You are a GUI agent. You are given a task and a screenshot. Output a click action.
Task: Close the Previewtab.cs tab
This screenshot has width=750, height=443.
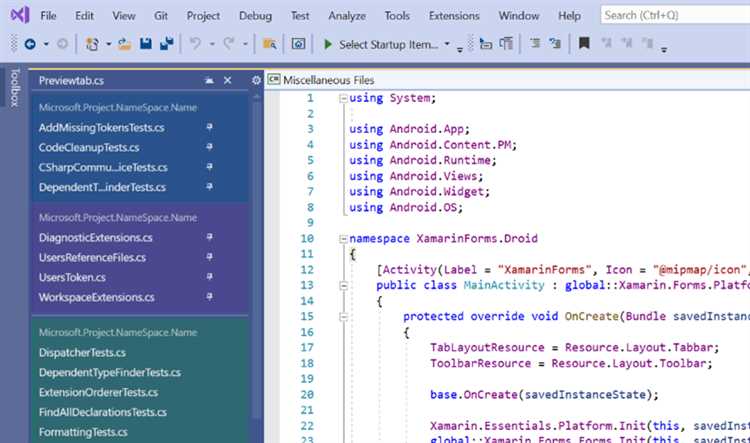pos(228,80)
